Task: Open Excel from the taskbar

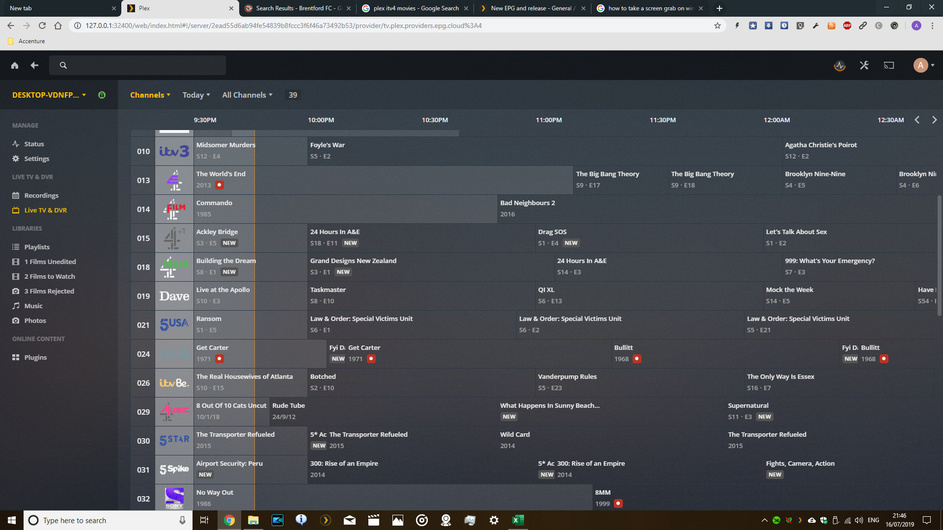Action: [518, 520]
